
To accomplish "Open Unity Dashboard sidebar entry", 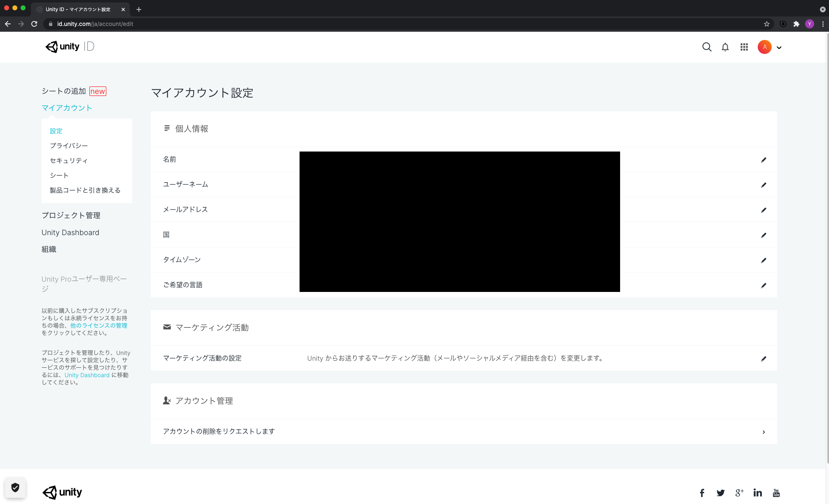I will click(70, 233).
